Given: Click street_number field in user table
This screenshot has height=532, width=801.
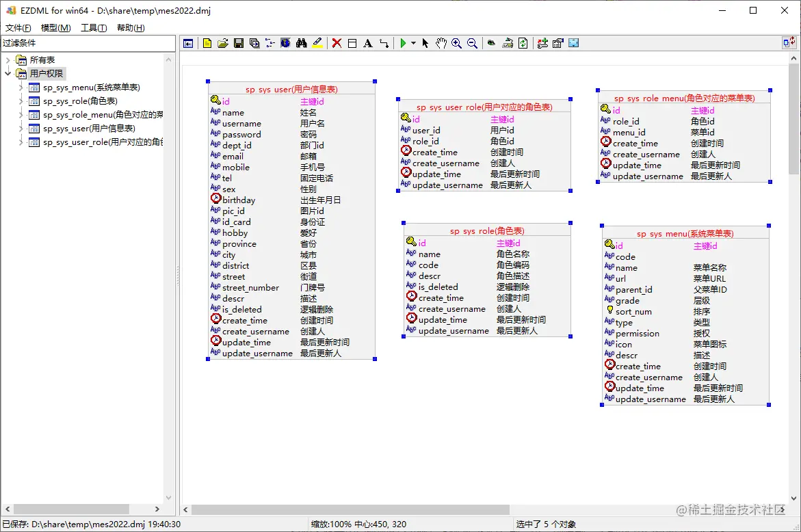Looking at the screenshot, I should pyautogui.click(x=250, y=287).
